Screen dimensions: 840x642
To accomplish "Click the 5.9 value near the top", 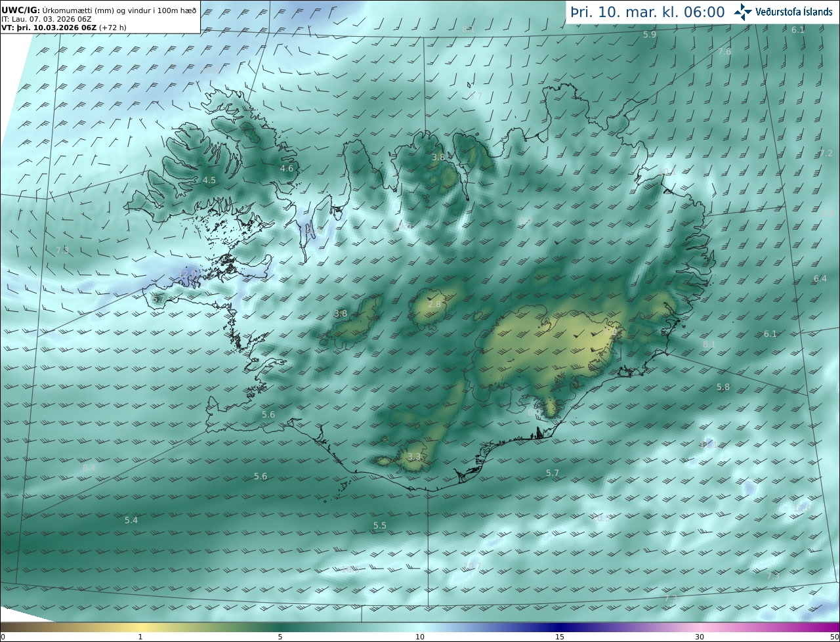I will (650, 35).
